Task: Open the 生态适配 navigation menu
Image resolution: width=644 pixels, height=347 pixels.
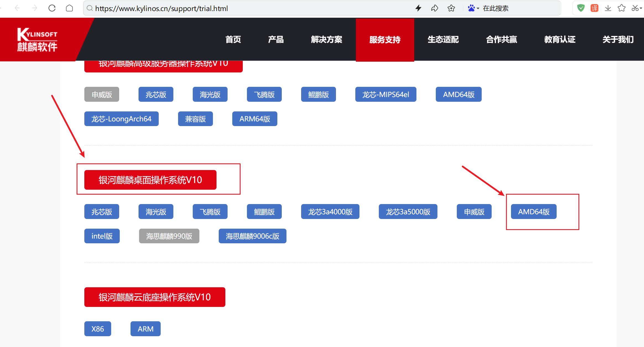Action: pos(443,40)
